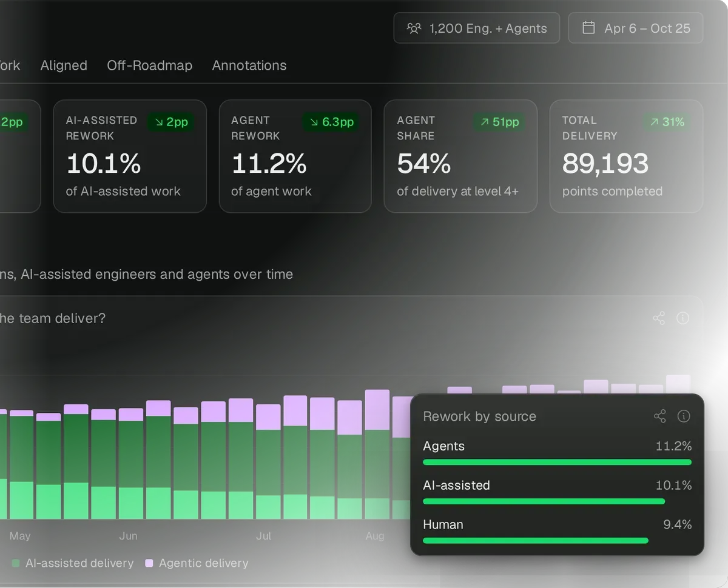Click the 10.1% AI-assisted rework value in card

coord(103,163)
